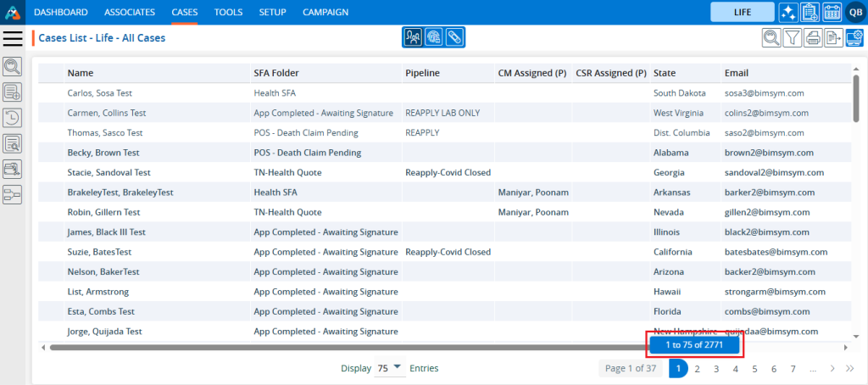Toggle the people view icon

point(413,37)
